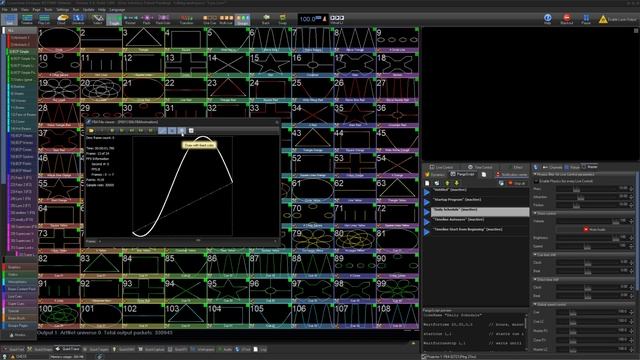The width and height of the screenshot is (640, 360).
Task: Run the Startup Program script play arrow
Action: [427, 202]
